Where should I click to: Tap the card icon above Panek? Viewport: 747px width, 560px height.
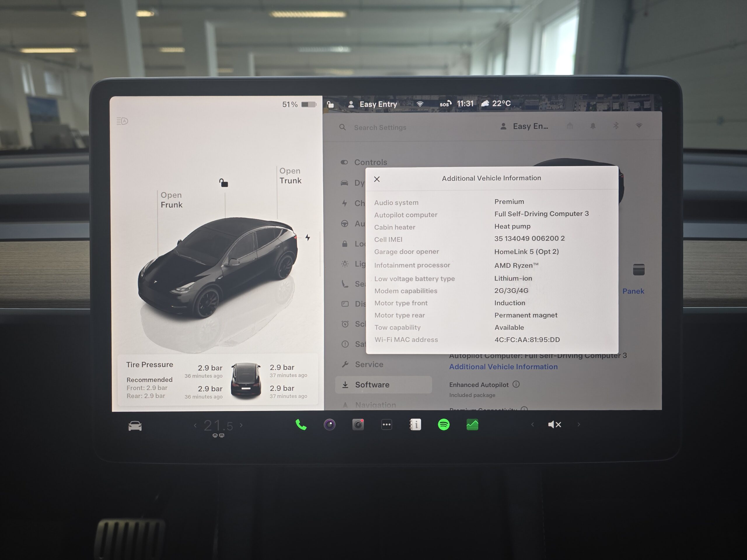[638, 269]
